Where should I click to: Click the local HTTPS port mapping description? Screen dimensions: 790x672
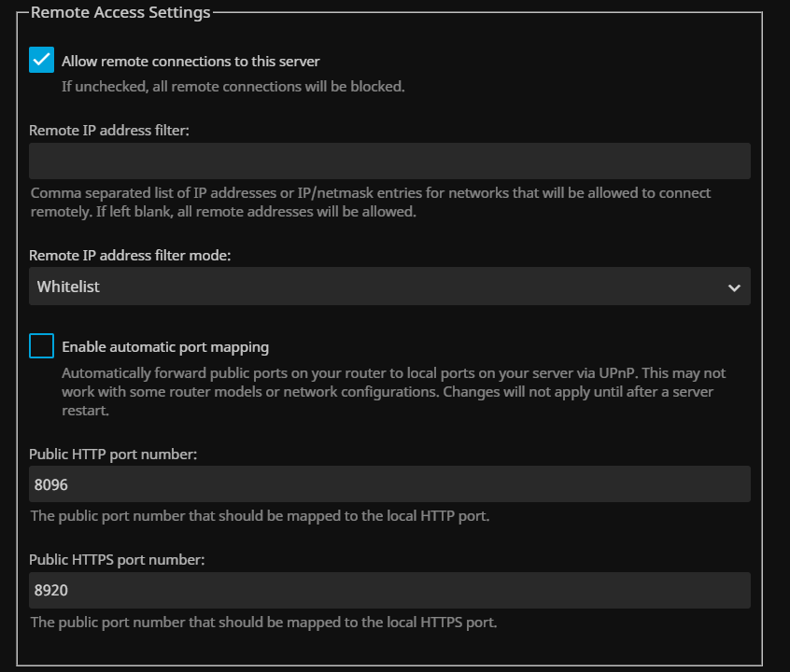click(x=263, y=622)
